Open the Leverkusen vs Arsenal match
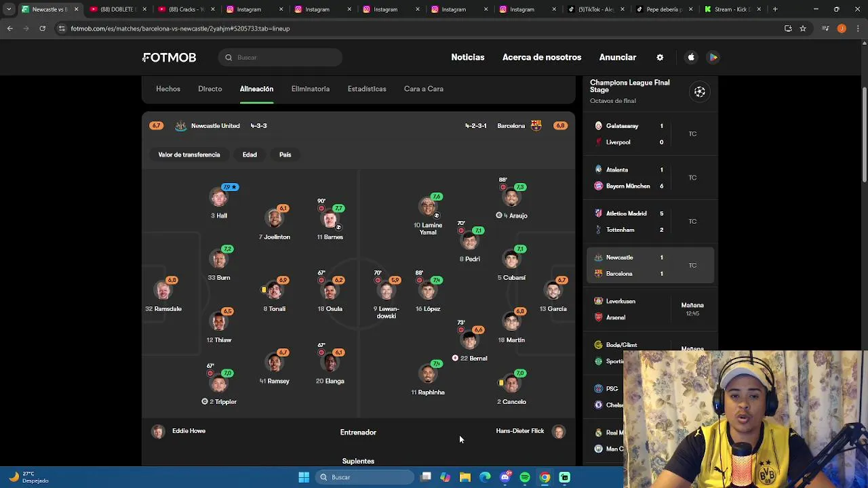Image resolution: width=868 pixels, height=488 pixels. [x=651, y=309]
